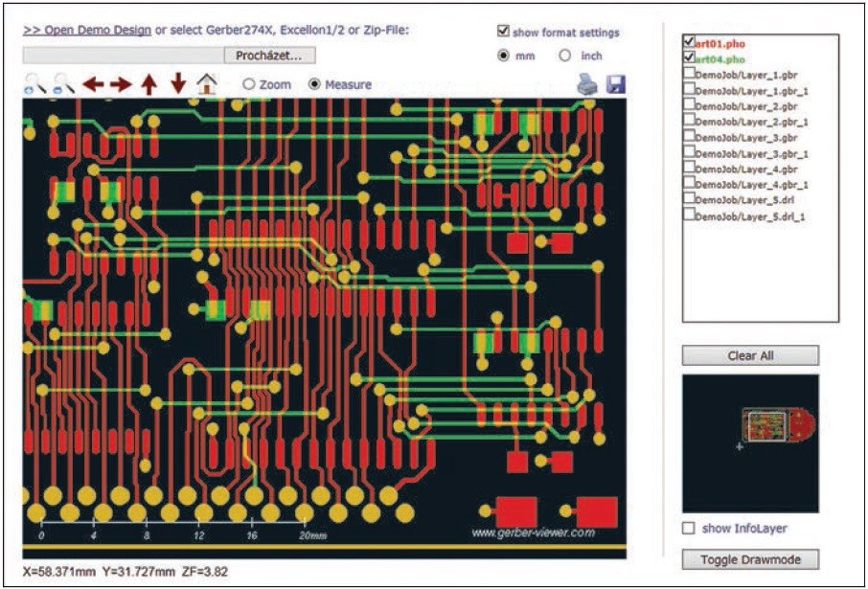Uncheck the art01.pho layer checkbox
Viewport: 868px width, 589px height.
click(689, 41)
